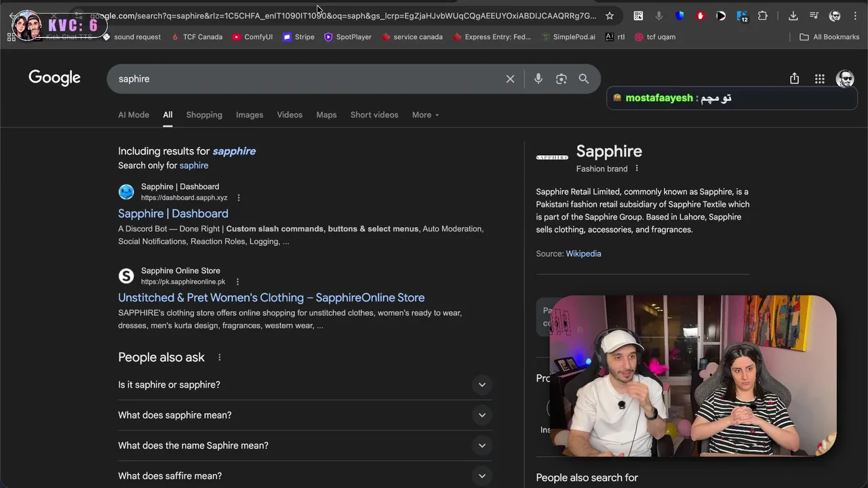Open Wikipedia source link
The width and height of the screenshot is (868, 488).
click(x=583, y=253)
